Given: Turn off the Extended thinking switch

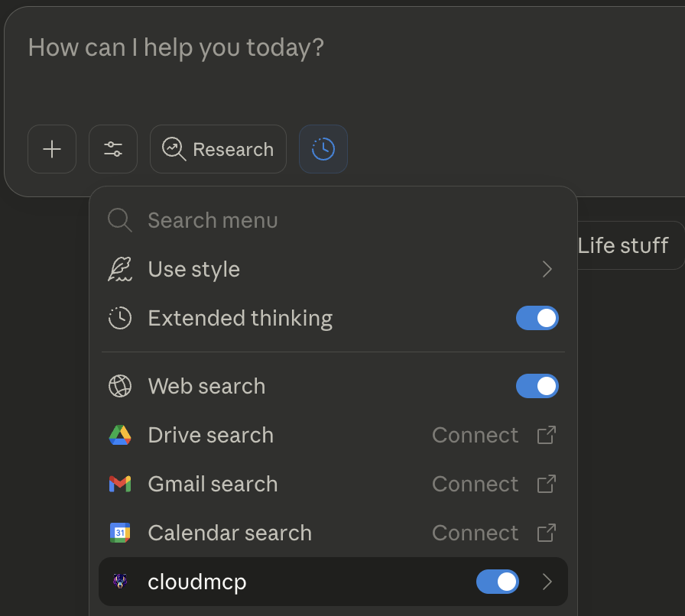Looking at the screenshot, I should (537, 318).
